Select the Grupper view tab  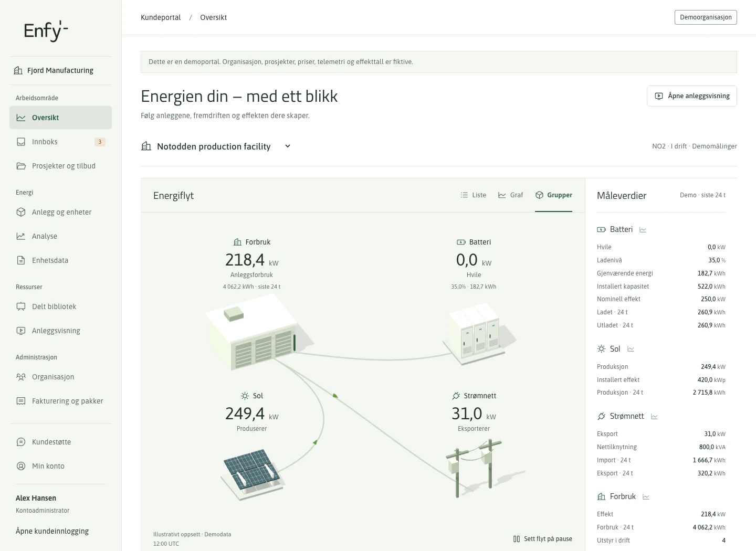click(553, 195)
